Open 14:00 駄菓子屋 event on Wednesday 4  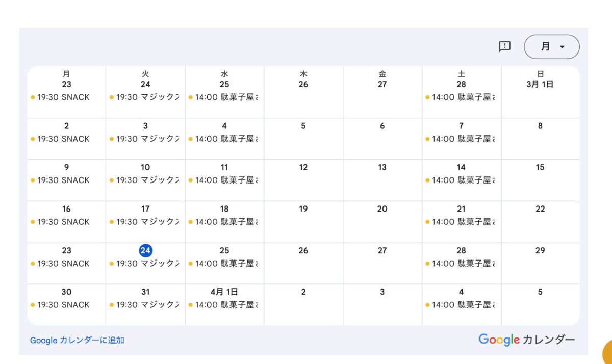pos(224,139)
